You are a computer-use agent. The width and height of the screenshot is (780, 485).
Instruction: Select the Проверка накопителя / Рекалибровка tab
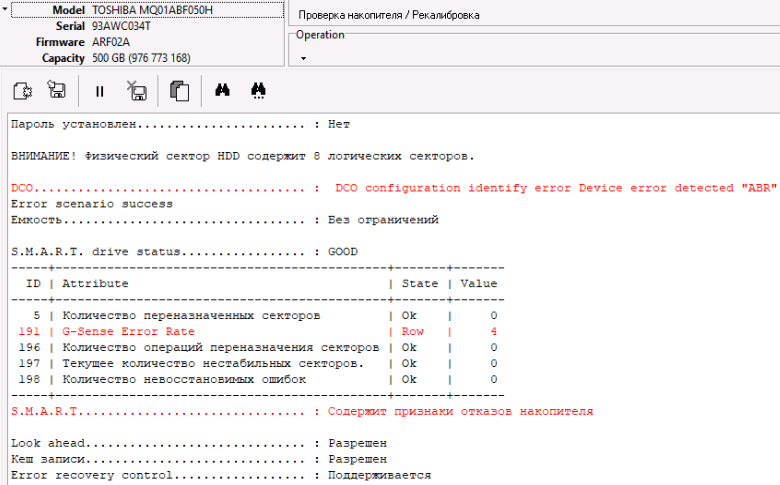[389, 15]
